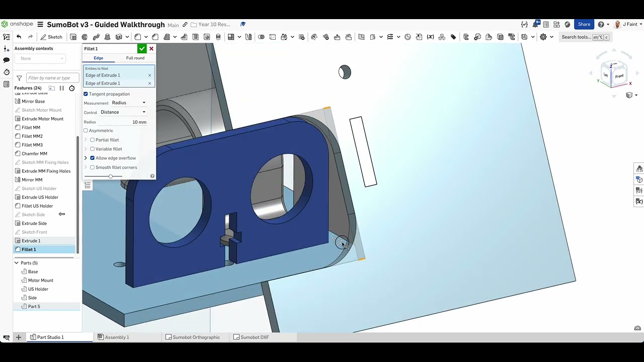Click the Sketch tool button
644x362 pixels.
(51, 37)
